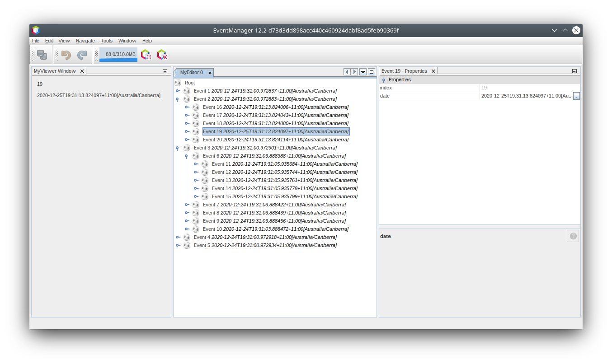612x364 pixels.
Task: Click the Redo toolbar icon
Action: (x=82, y=55)
